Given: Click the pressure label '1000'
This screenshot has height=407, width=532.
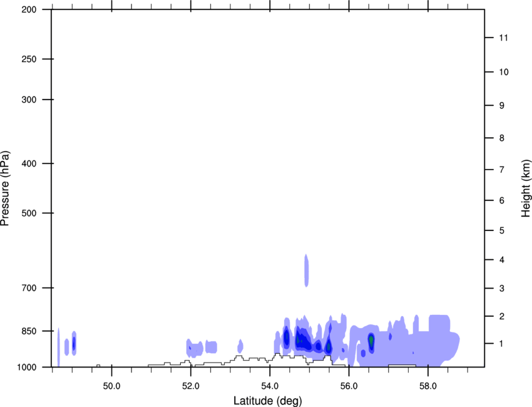Looking at the screenshot, I should pyautogui.click(x=27, y=367).
